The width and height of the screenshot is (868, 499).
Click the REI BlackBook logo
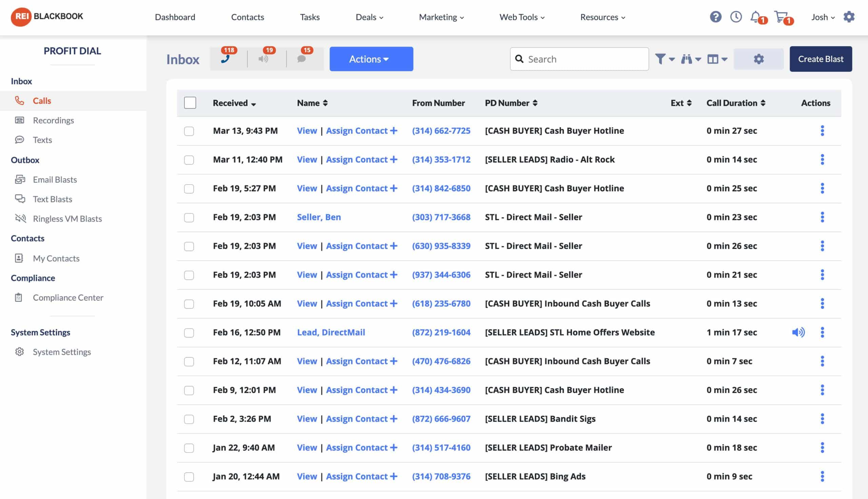(x=47, y=16)
